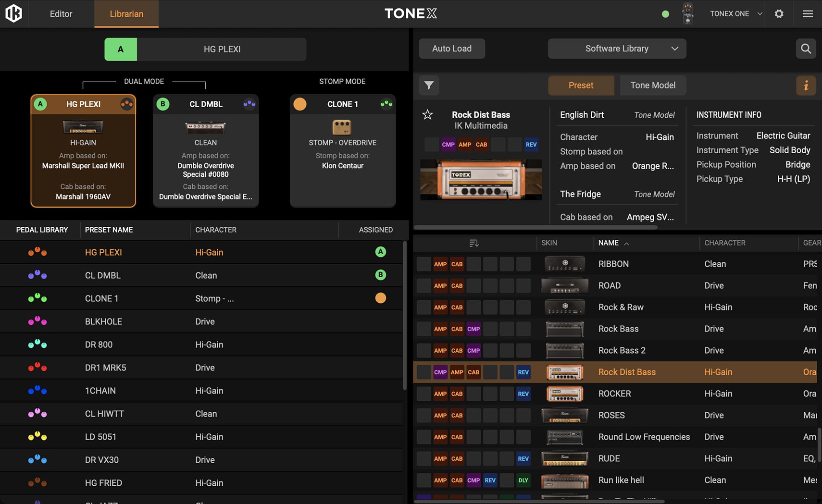Click the orange CLONE 1 stomp color dot
The width and height of the screenshot is (822, 504).
[x=300, y=104]
